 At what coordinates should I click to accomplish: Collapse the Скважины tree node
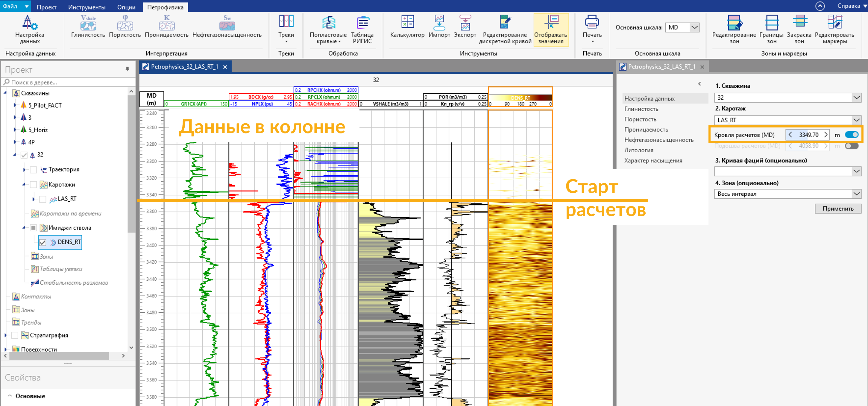(x=5, y=93)
